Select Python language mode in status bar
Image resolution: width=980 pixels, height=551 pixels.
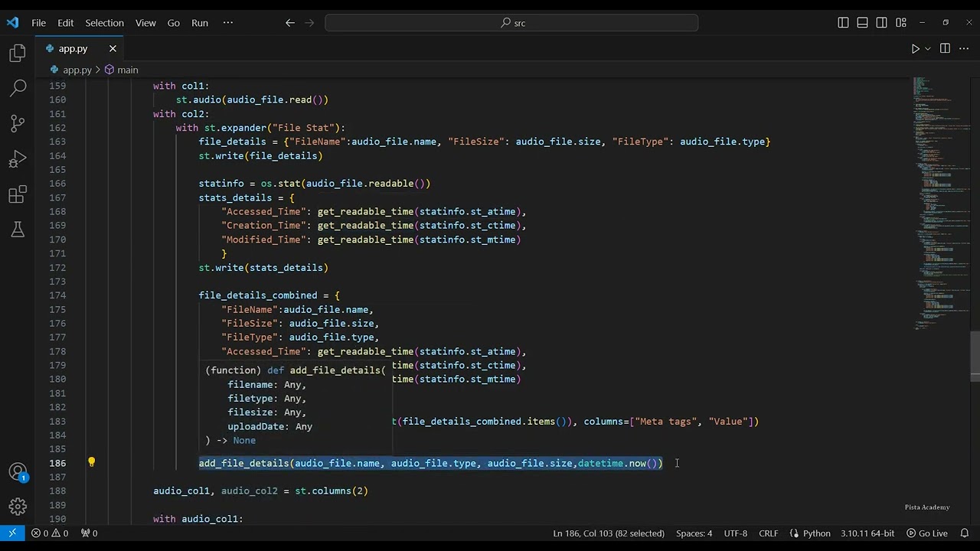point(810,533)
